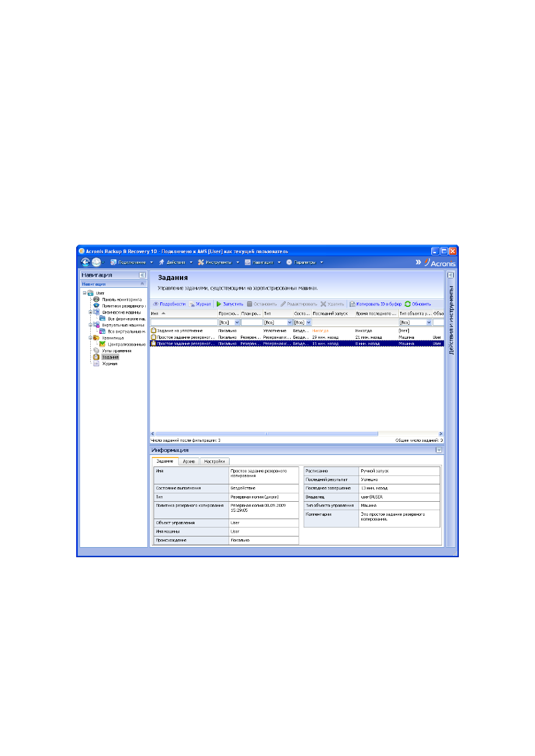
Task: Collapse the Хранилища node
Action: pos(90,338)
